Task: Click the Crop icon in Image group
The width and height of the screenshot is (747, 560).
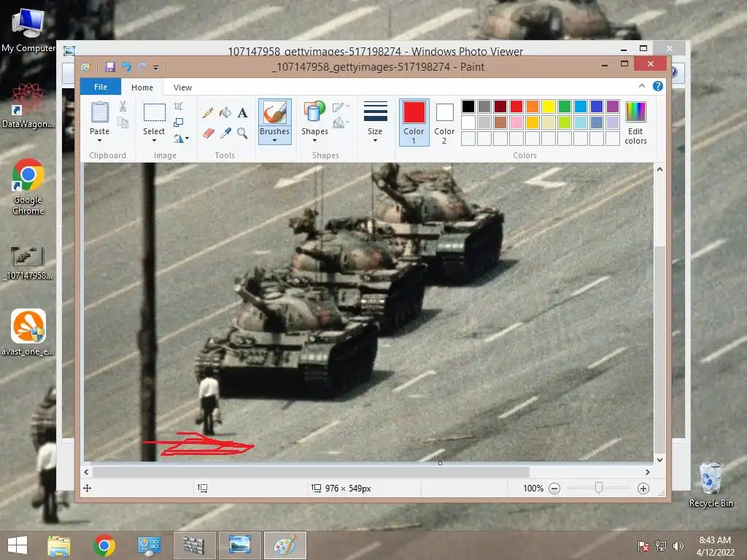Action: pyautogui.click(x=179, y=106)
